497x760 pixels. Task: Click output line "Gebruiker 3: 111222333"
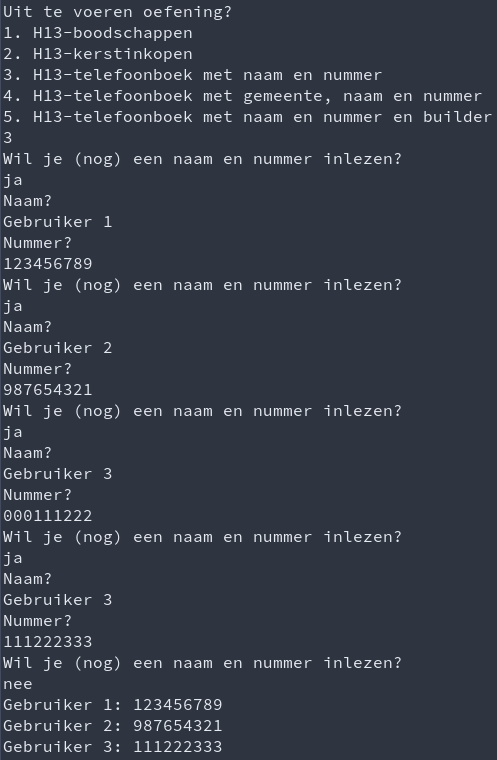click(112, 747)
